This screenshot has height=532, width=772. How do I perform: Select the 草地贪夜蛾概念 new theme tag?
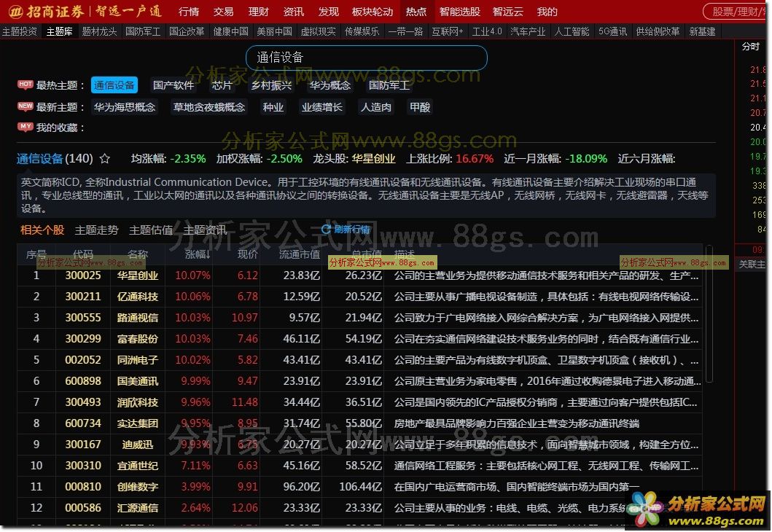[x=209, y=107]
